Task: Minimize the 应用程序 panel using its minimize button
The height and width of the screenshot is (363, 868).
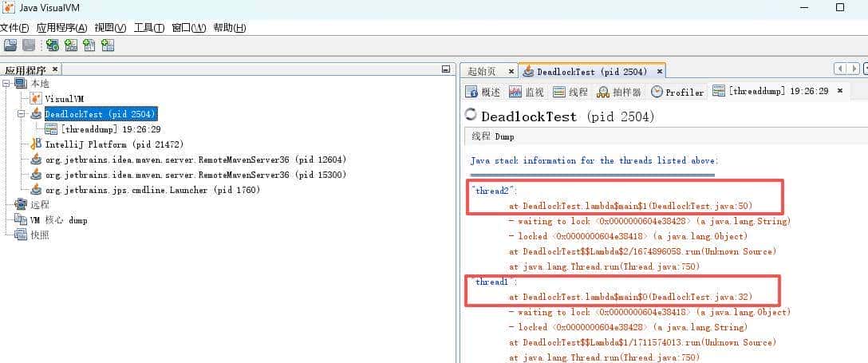Action: tap(446, 70)
